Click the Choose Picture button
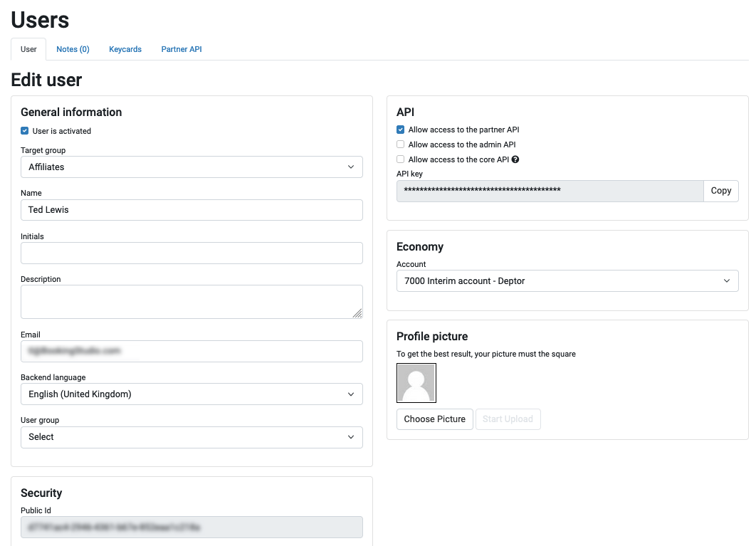This screenshot has width=756, height=546. click(x=434, y=419)
